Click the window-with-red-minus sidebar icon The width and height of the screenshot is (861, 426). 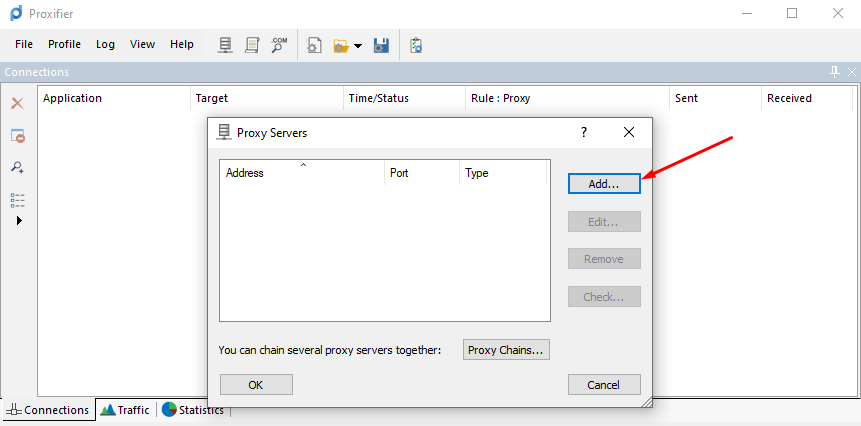pos(18,136)
